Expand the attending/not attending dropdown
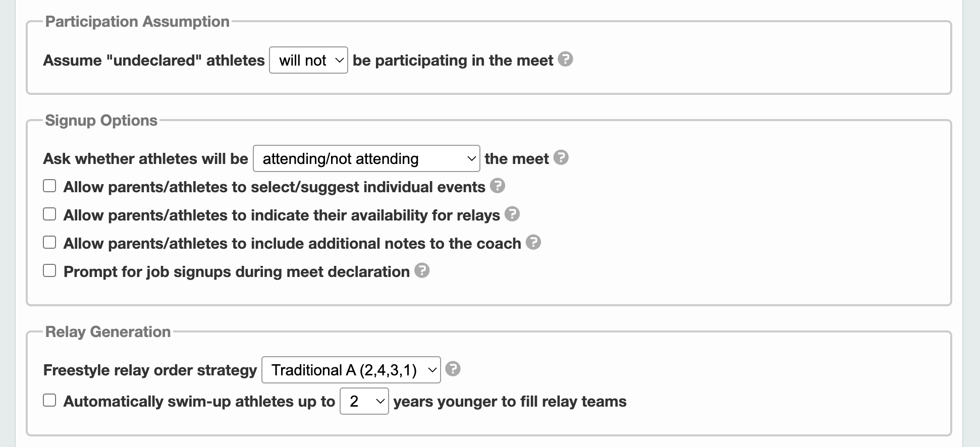Viewport: 980px width, 447px height. pyautogui.click(x=366, y=158)
